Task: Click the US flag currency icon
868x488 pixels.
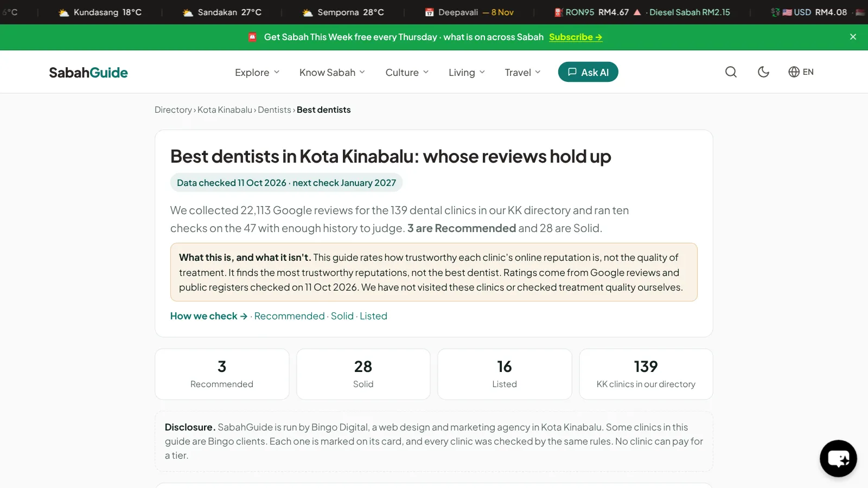Action: (x=787, y=12)
